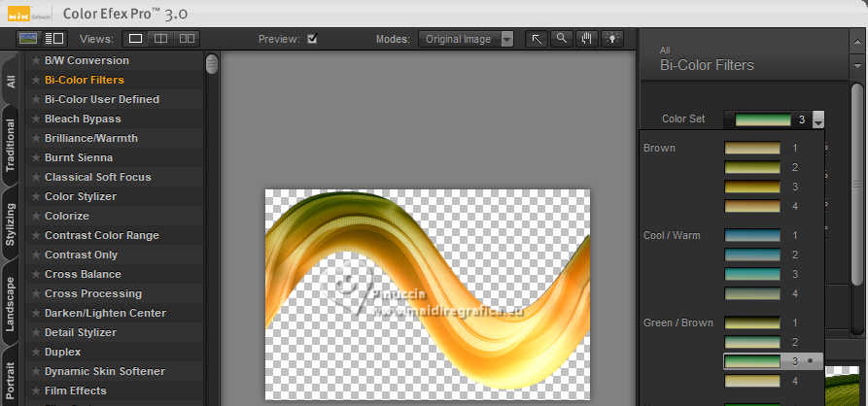
Task: Pick Cool / Warm color set 2
Action: tap(752, 255)
